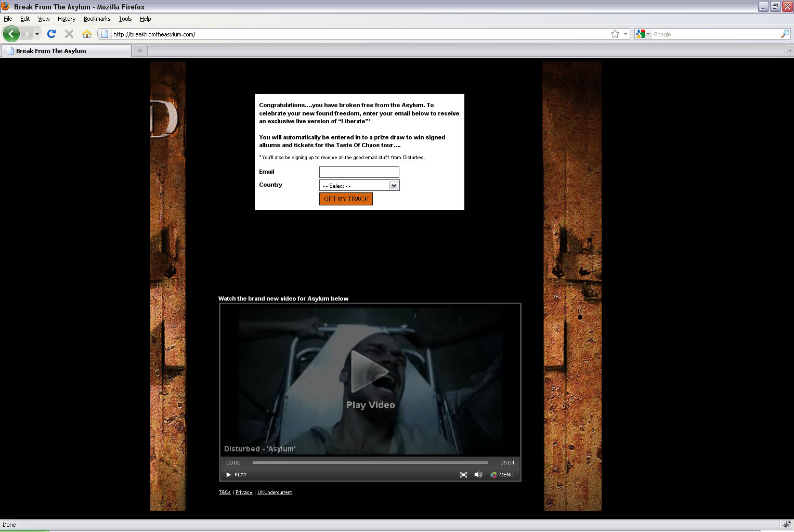Image resolution: width=794 pixels, height=532 pixels.
Task: Click the 00:00 elapsed time text
Action: [x=233, y=463]
